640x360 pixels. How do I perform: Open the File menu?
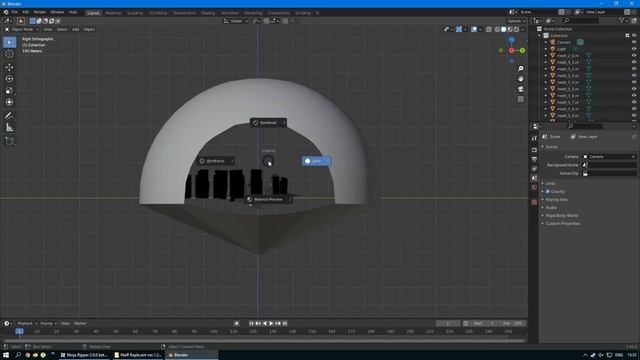point(15,13)
